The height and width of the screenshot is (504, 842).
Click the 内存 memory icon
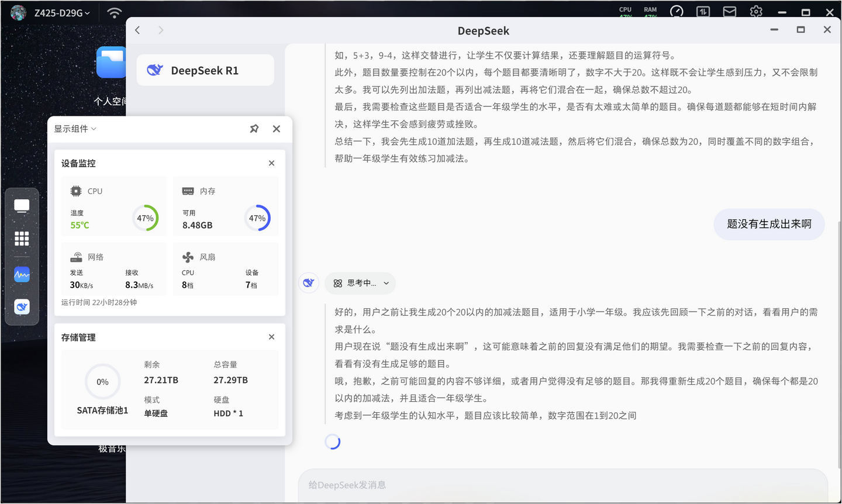click(188, 191)
